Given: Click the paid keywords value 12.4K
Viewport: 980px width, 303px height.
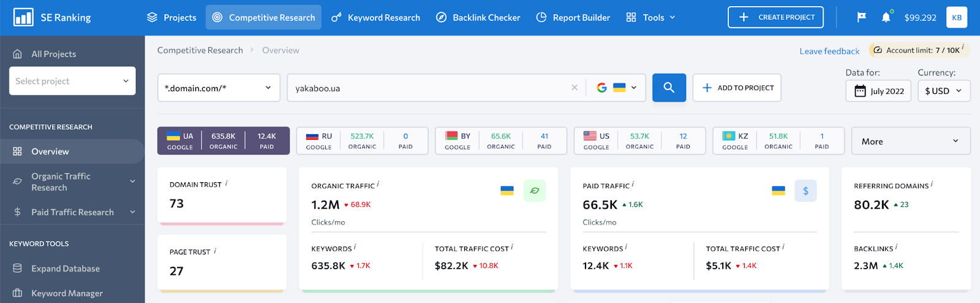Looking at the screenshot, I should (595, 266).
